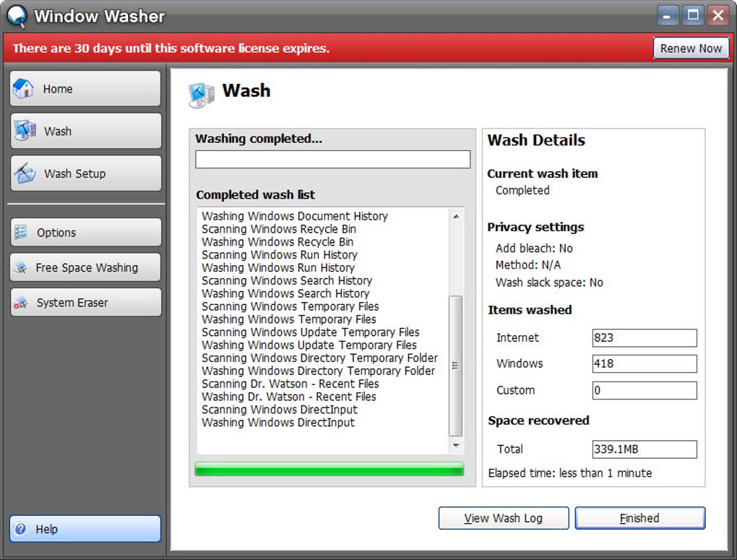The width and height of the screenshot is (737, 560).
Task: Select 'Washing Windows Search History' entry
Action: pyautogui.click(x=285, y=293)
